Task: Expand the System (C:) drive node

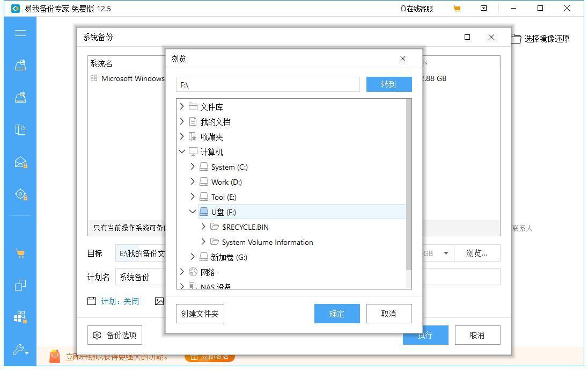Action: (x=193, y=166)
